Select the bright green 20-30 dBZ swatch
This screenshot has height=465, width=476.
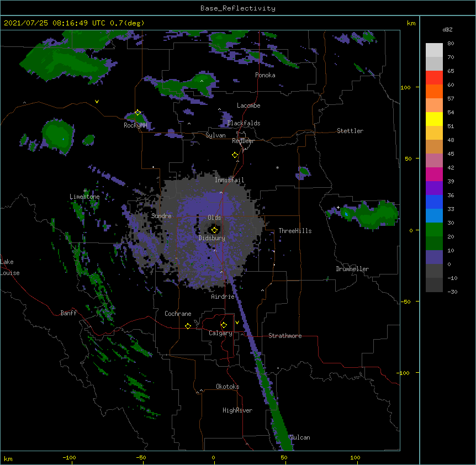[x=434, y=230]
